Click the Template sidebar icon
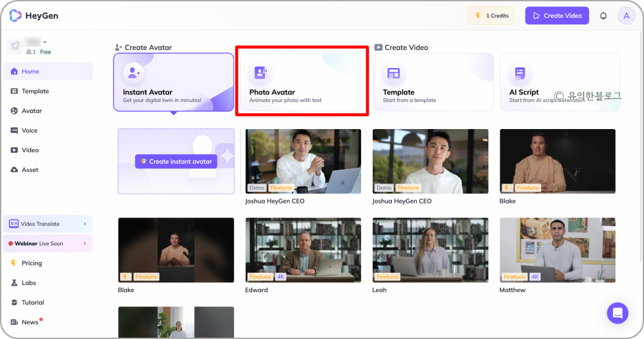Image resolution: width=644 pixels, height=339 pixels. click(x=14, y=91)
